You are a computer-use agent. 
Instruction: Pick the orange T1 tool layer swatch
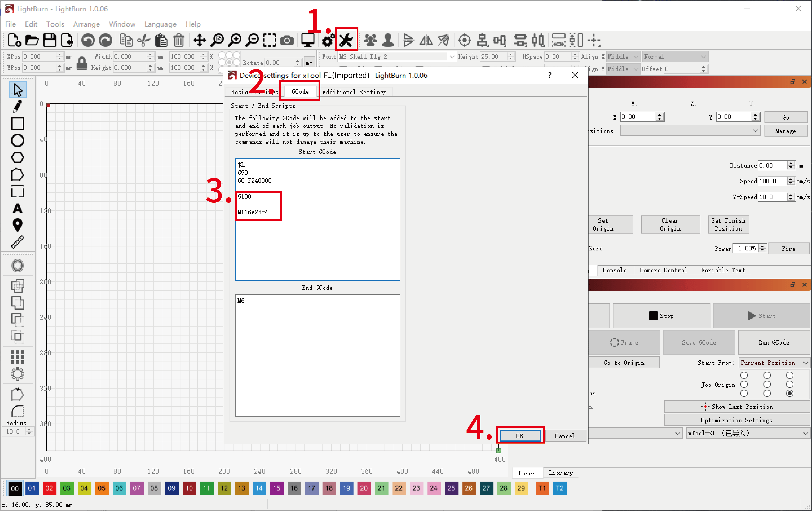pyautogui.click(x=542, y=488)
